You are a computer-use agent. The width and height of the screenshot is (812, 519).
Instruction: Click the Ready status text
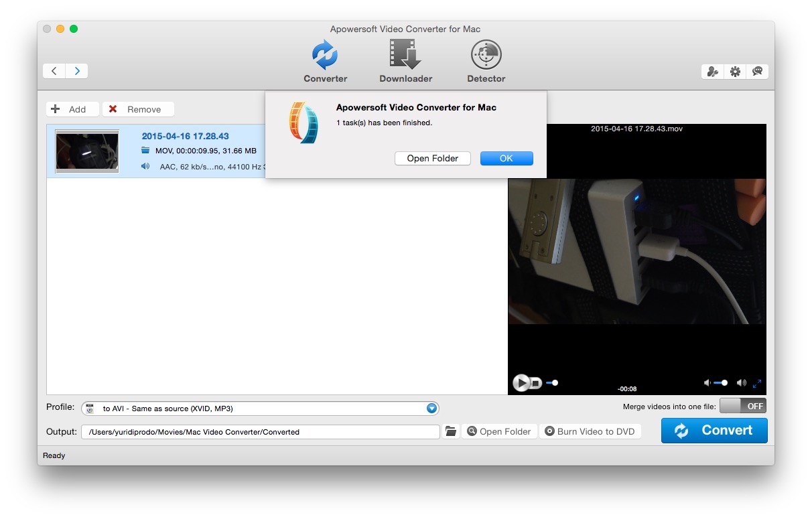click(x=54, y=455)
